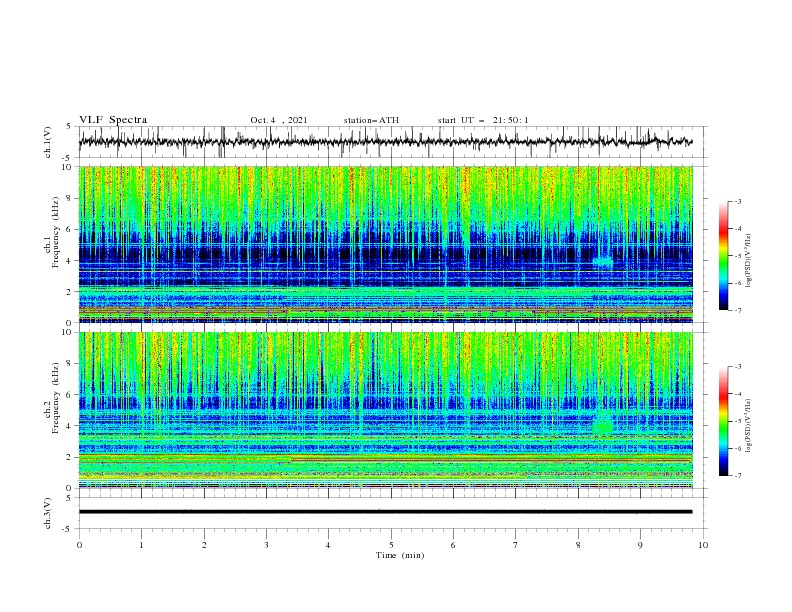Viewport: 792px width, 612px height.
Task: Click the "5" voltage tick of ch.1(V) axis
Action: click(x=69, y=127)
